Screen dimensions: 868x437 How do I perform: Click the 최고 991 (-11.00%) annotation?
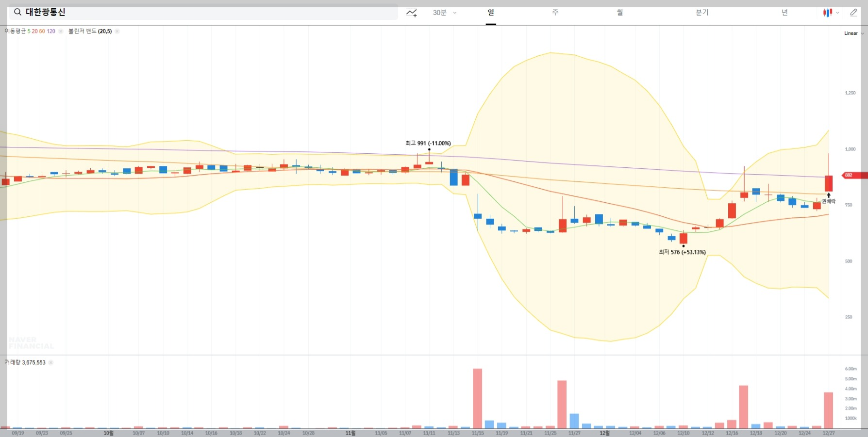tap(428, 143)
